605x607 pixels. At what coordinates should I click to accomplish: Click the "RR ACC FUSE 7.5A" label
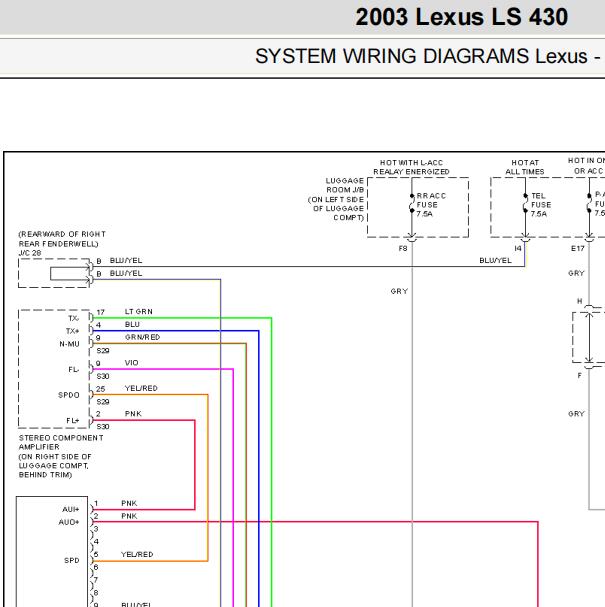(431, 205)
